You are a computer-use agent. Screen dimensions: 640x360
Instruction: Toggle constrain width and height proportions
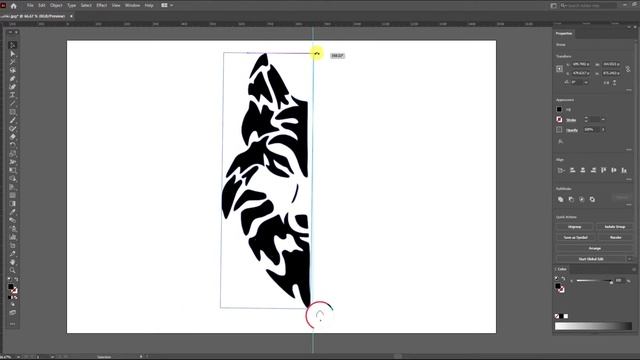pyautogui.click(x=628, y=69)
